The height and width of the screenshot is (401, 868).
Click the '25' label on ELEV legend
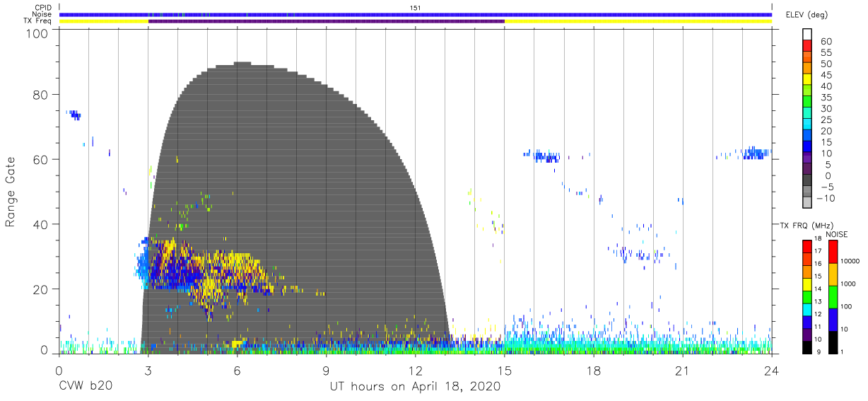click(x=826, y=120)
